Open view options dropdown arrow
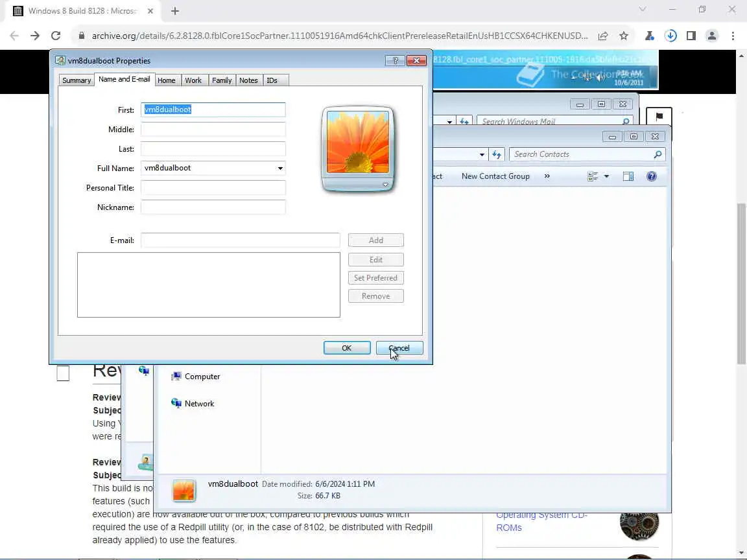The height and width of the screenshot is (560, 747). pyautogui.click(x=606, y=176)
